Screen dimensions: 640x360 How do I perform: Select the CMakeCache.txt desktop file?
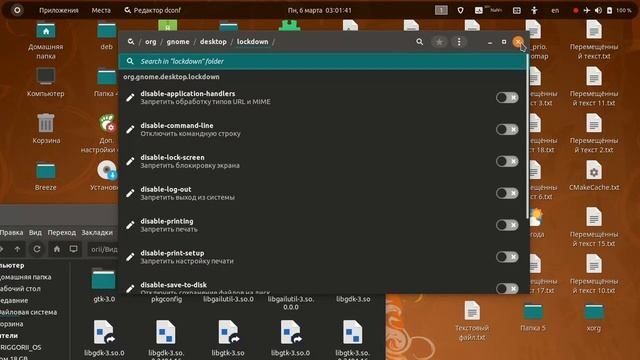point(594,176)
